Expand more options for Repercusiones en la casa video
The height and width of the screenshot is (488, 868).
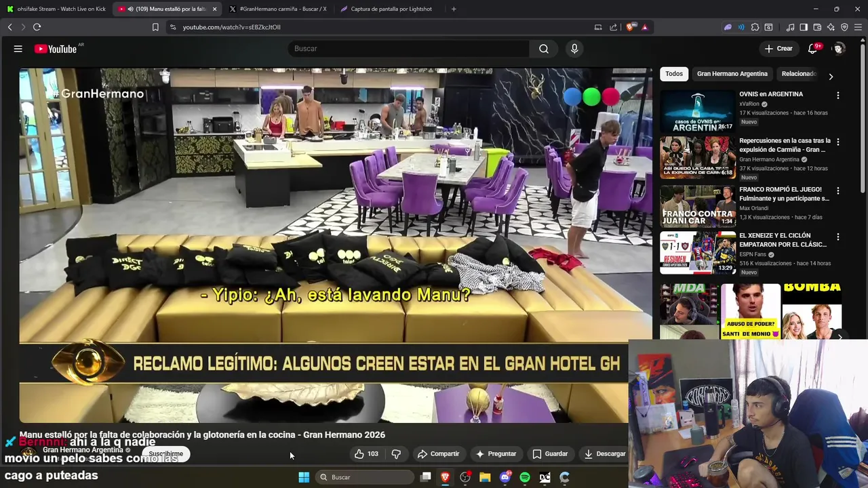838,142
